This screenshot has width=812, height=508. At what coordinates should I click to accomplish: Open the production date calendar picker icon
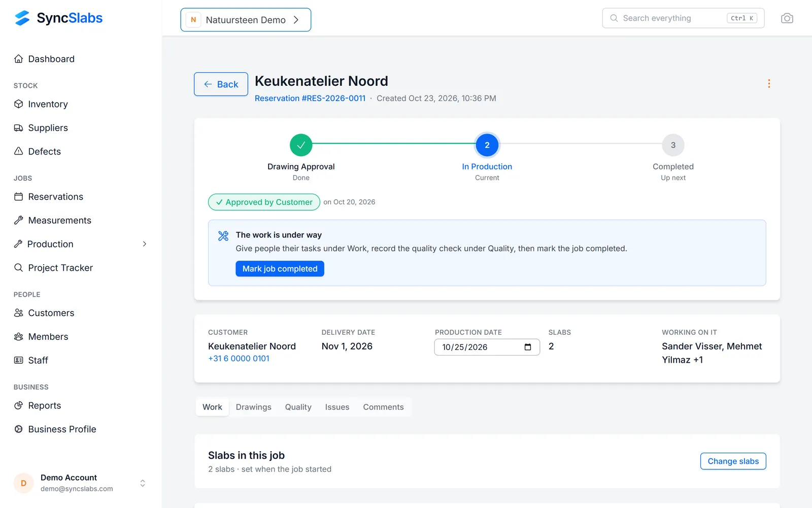click(x=528, y=347)
